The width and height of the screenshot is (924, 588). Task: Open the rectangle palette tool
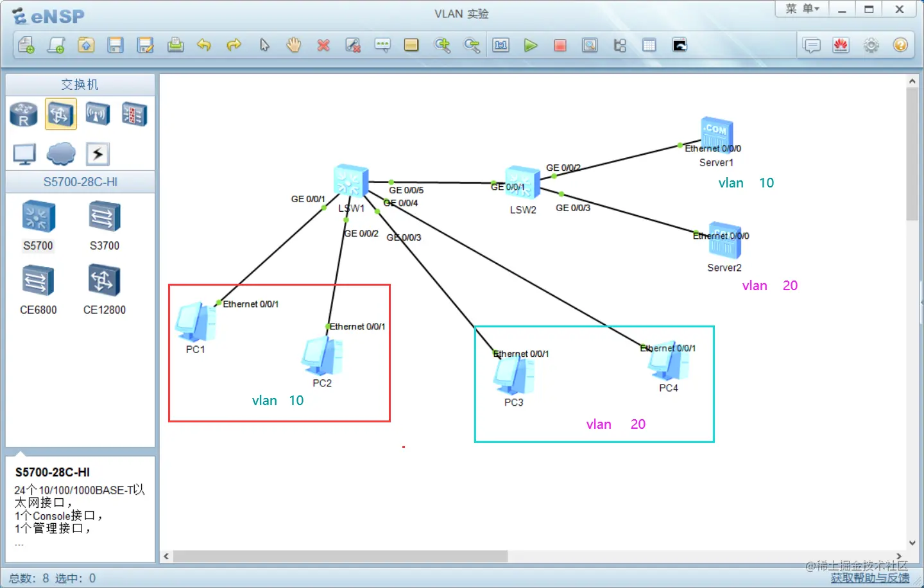(x=411, y=45)
